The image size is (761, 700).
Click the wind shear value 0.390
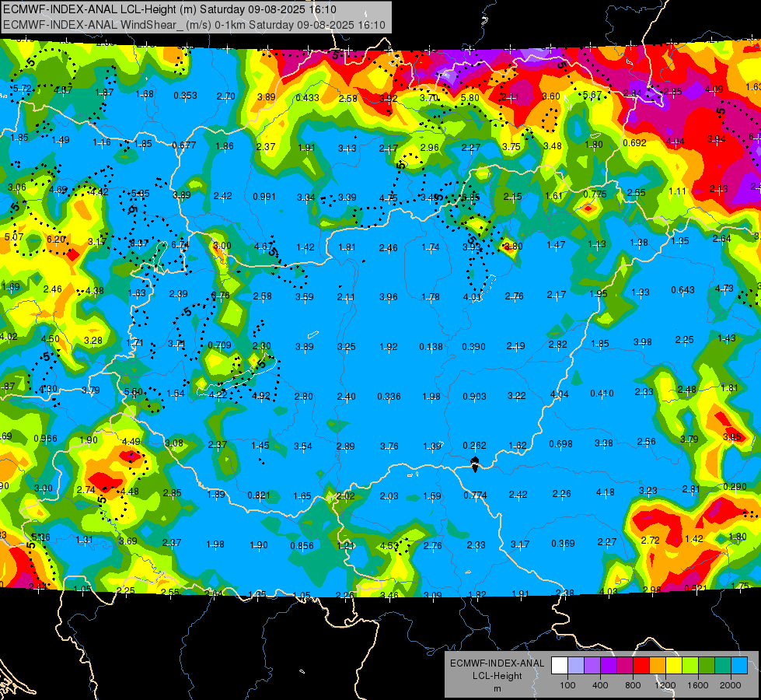[473, 347]
